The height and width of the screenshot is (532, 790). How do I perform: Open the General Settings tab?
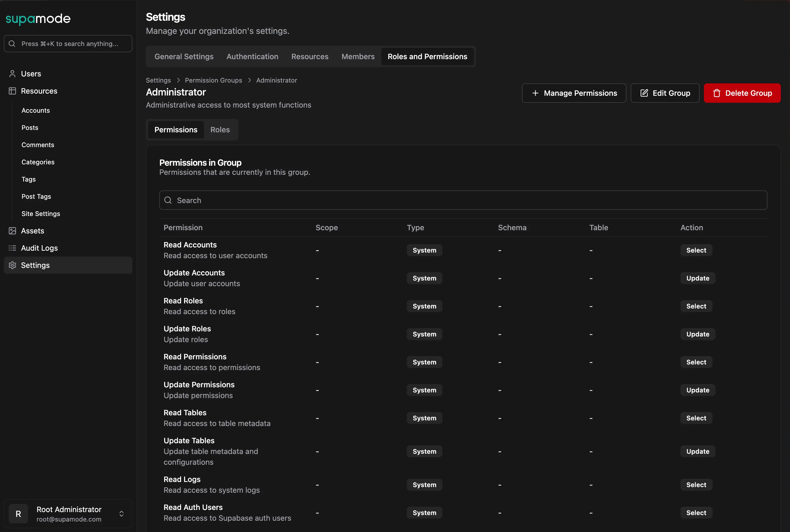pos(184,56)
